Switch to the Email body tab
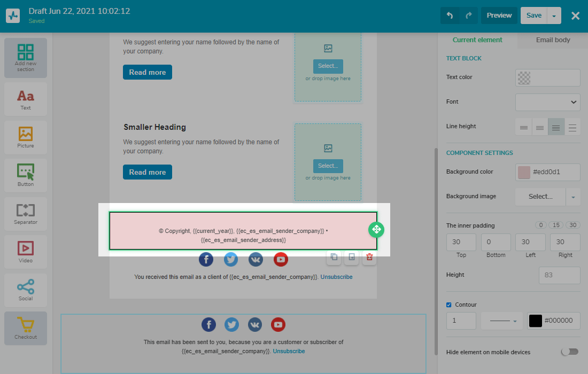588x374 pixels. [553, 40]
